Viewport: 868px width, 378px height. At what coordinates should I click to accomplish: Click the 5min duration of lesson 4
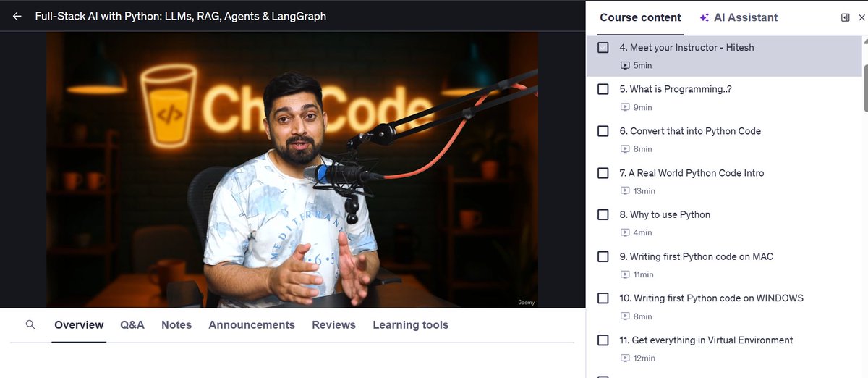pyautogui.click(x=642, y=66)
